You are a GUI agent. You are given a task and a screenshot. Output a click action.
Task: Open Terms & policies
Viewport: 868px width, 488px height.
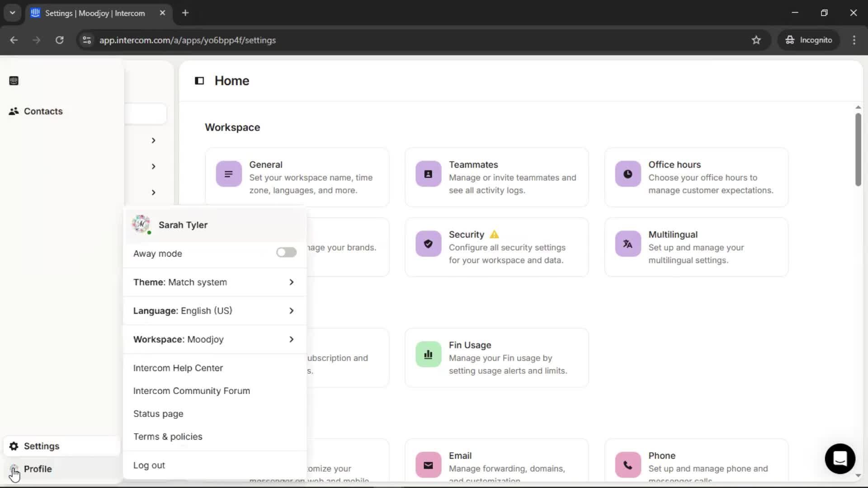pyautogui.click(x=168, y=437)
